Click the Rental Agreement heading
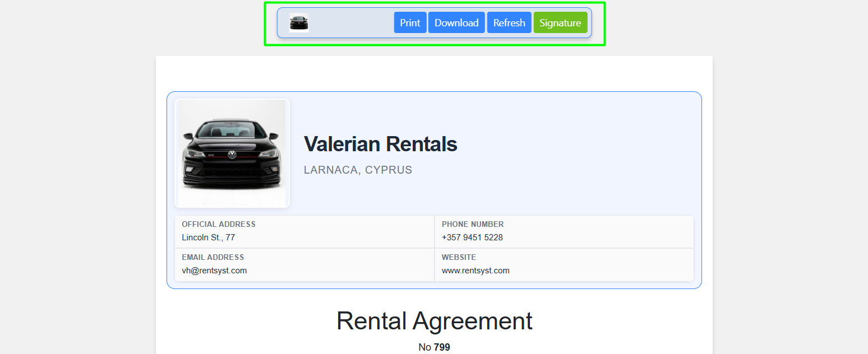Image resolution: width=868 pixels, height=354 pixels. (x=434, y=321)
